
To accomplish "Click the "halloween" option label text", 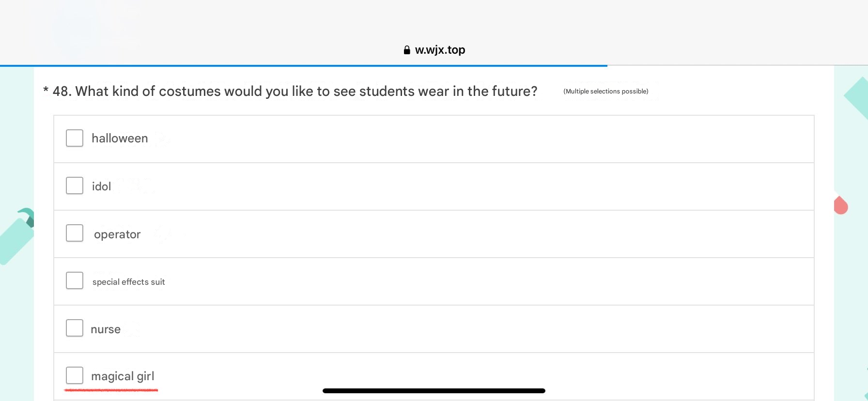I will (x=120, y=139).
